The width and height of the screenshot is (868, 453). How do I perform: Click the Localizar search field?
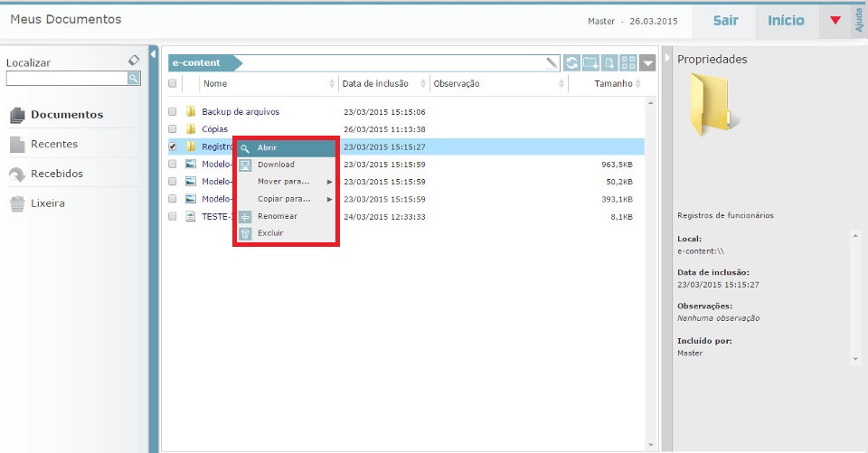67,79
